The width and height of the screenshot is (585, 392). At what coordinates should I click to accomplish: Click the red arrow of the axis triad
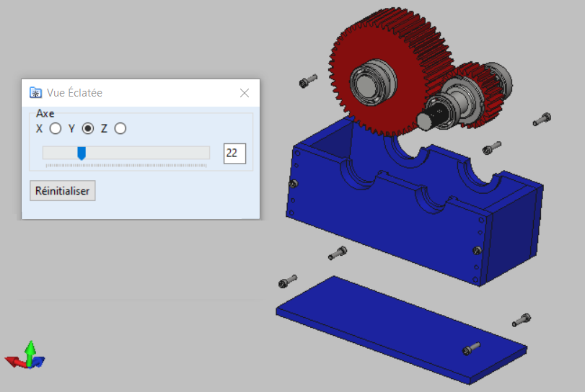[x=14, y=359]
